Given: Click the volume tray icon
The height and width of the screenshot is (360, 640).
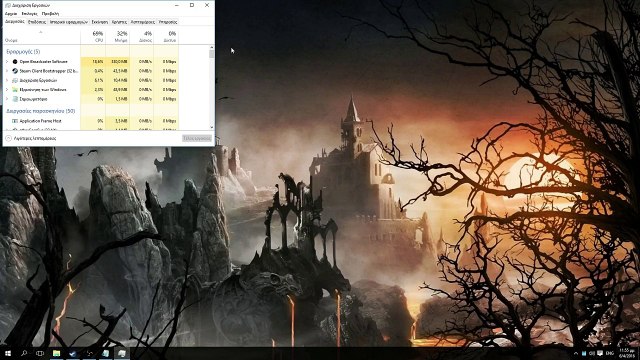Looking at the screenshot, I should point(592,353).
